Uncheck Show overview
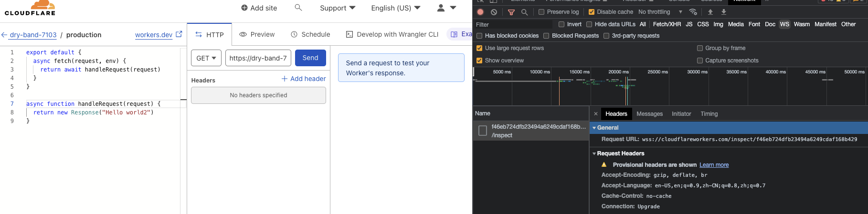The height and width of the screenshot is (214, 868). (479, 61)
